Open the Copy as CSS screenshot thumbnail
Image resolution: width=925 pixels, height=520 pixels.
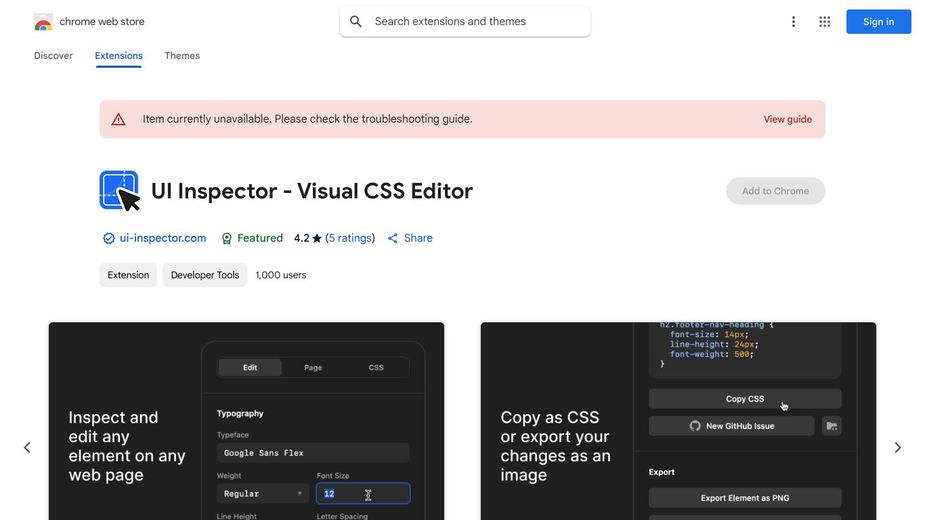coord(678,420)
